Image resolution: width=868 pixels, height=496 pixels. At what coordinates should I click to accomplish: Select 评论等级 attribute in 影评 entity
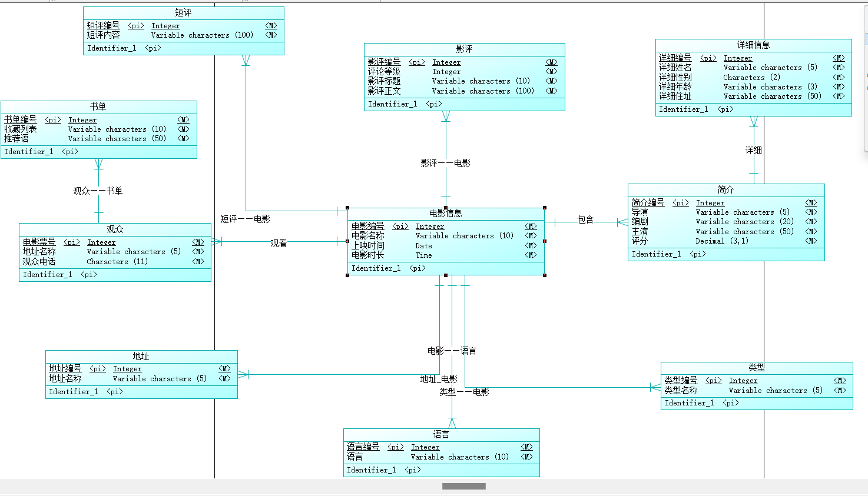pyautogui.click(x=384, y=71)
